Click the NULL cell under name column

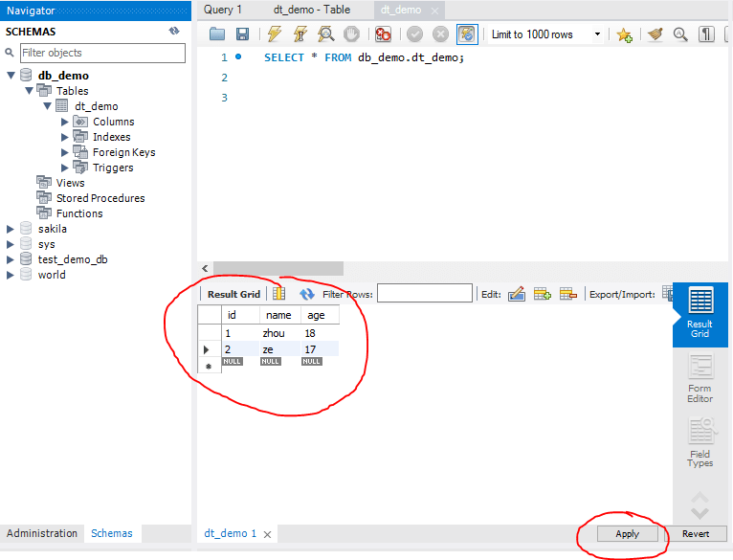point(271,362)
